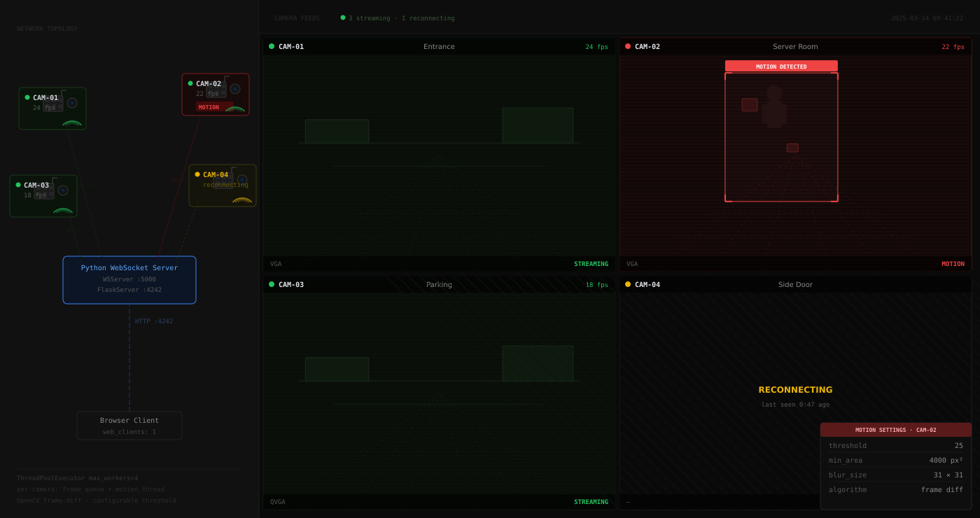Click the Motion Settings CAM-02 panel header

coord(895,430)
